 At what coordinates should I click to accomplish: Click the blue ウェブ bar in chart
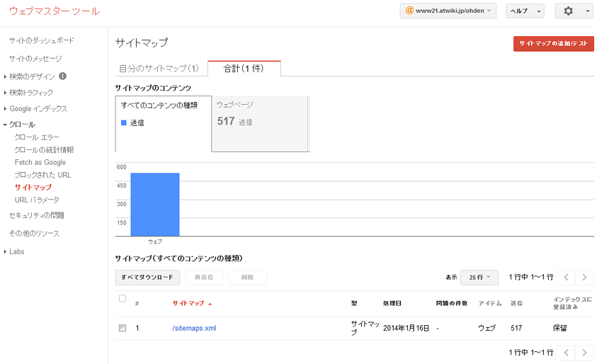click(155, 205)
